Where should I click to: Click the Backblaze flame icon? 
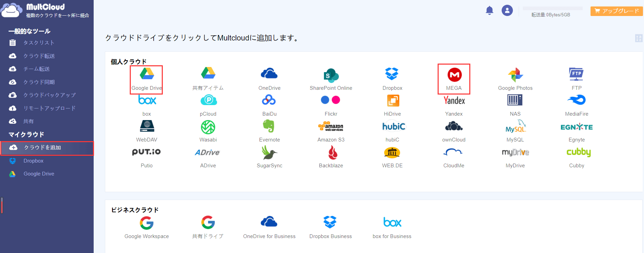332,153
